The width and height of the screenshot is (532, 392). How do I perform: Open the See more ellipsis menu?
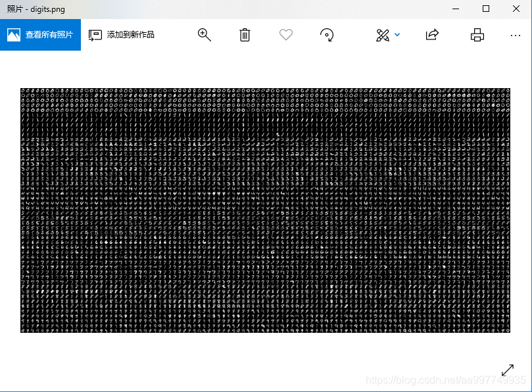(516, 35)
